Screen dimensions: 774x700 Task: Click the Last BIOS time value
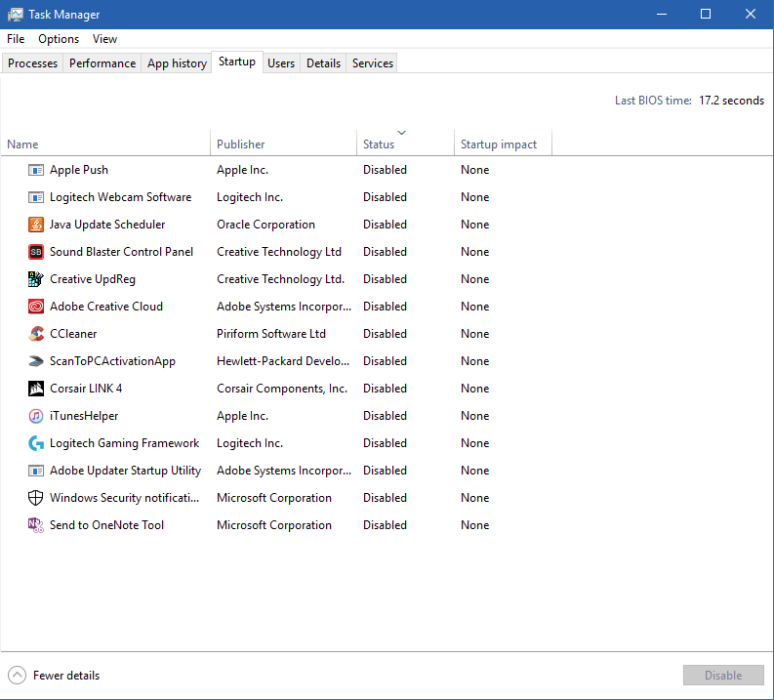click(x=732, y=101)
